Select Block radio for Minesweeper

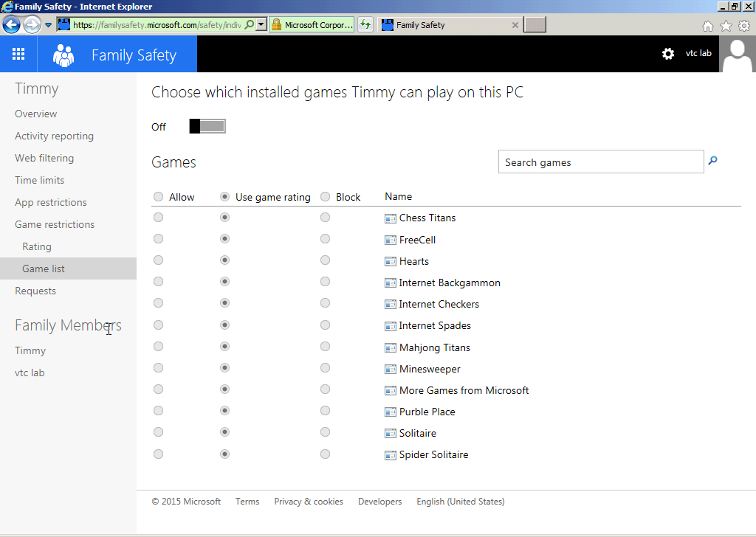point(325,368)
